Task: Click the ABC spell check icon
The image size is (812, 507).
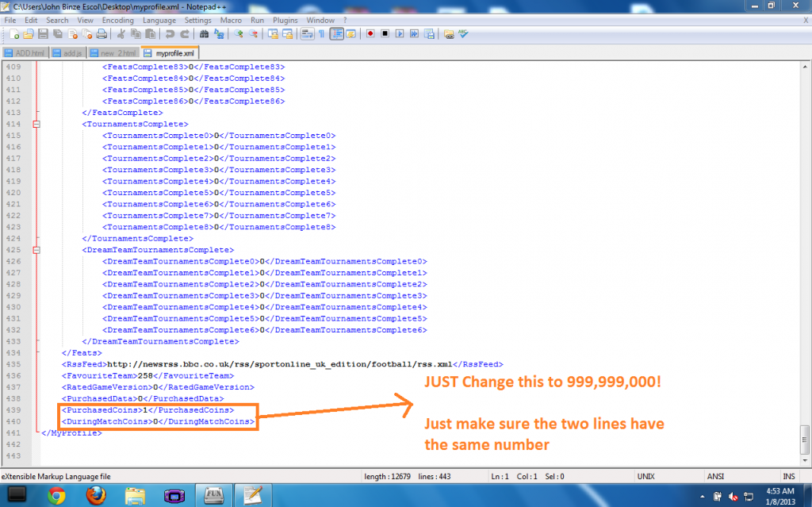Action: point(463,34)
